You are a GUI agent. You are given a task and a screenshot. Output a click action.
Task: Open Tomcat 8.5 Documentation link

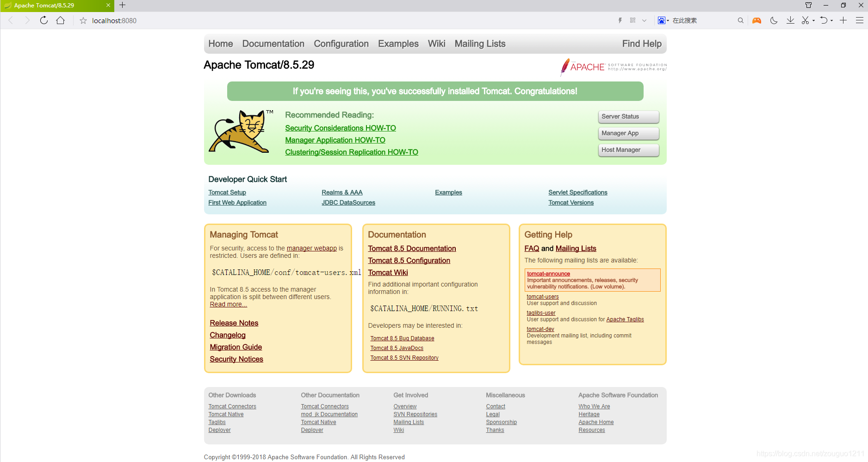pyautogui.click(x=412, y=249)
